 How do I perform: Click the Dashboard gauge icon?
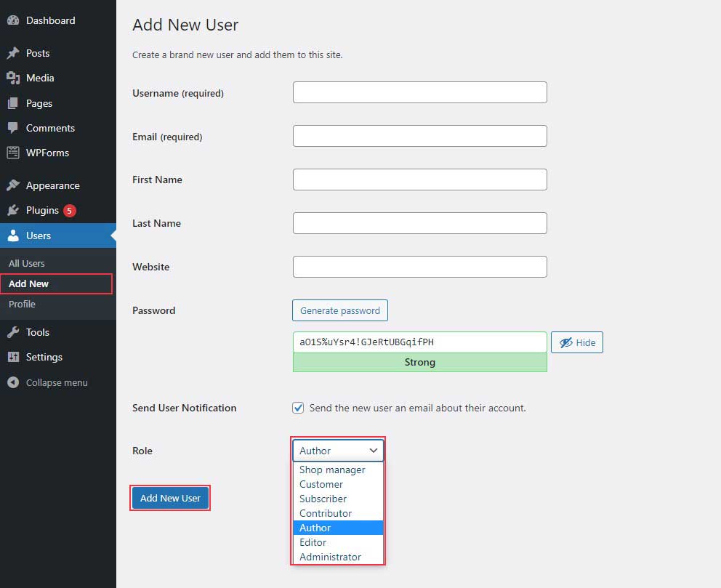pyautogui.click(x=13, y=20)
